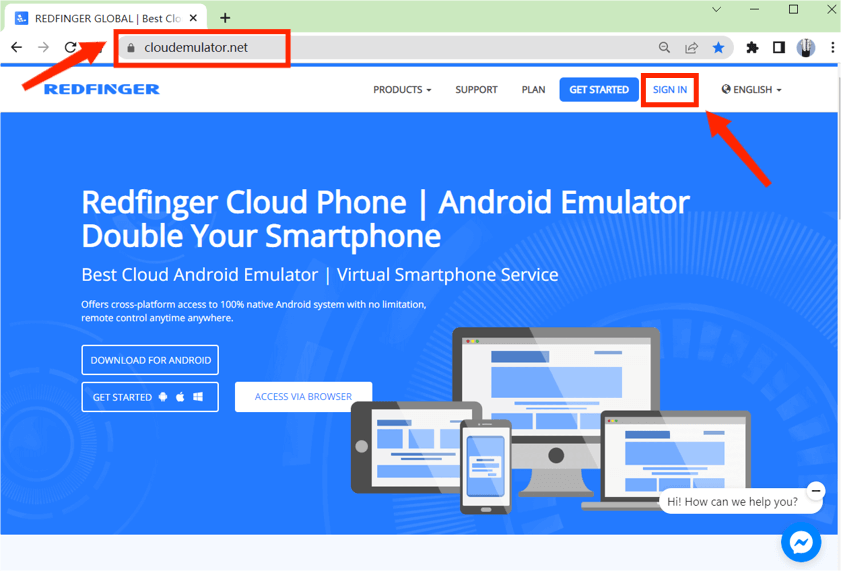Click the Windows icon in GET STARTED button
Image resolution: width=841 pixels, height=571 pixels.
pyautogui.click(x=198, y=397)
